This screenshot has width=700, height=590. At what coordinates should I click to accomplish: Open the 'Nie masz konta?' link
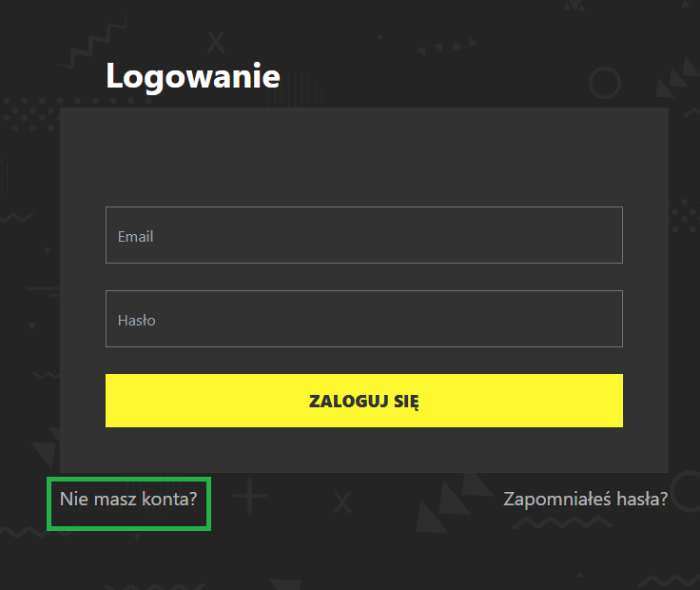tap(128, 499)
